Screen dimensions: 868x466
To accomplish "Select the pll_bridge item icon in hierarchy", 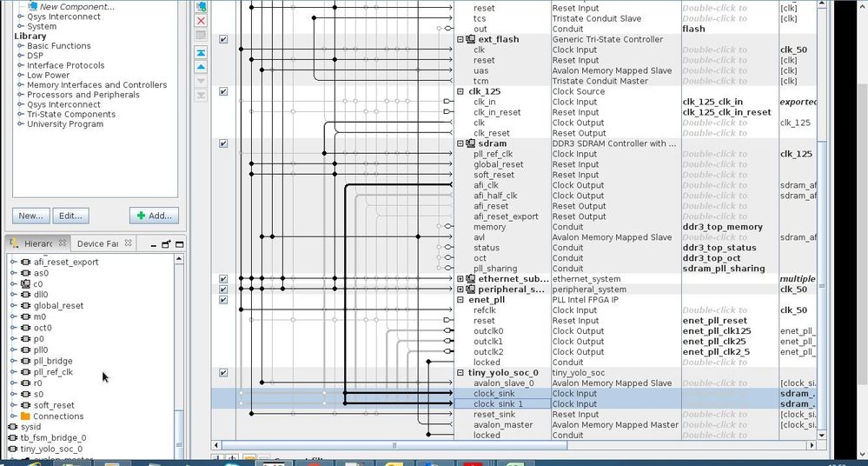I will (x=25, y=361).
